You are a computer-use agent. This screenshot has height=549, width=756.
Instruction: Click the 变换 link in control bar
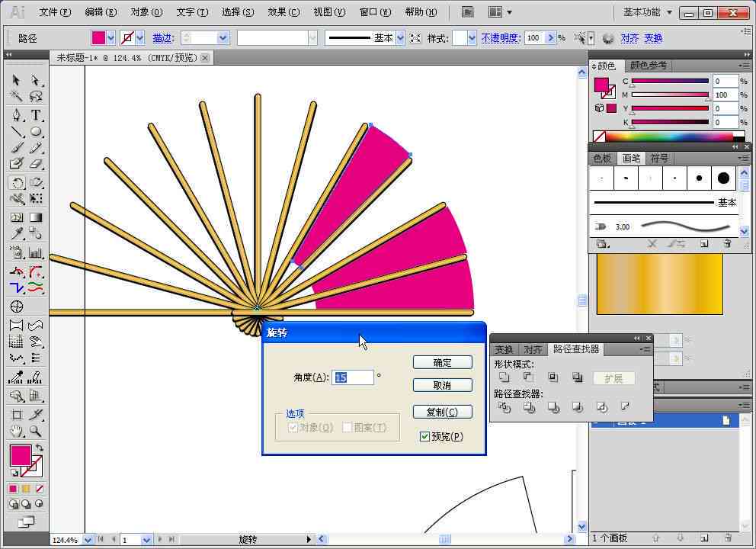tap(653, 37)
